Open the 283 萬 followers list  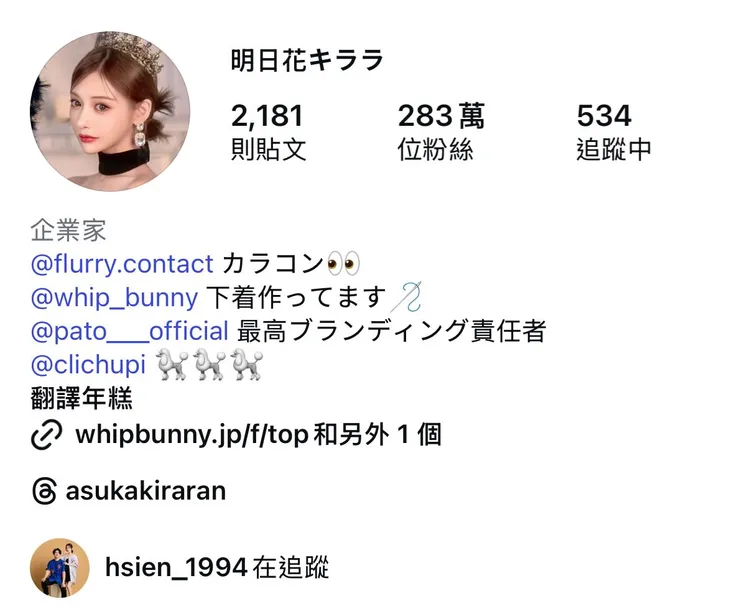pyautogui.click(x=441, y=131)
